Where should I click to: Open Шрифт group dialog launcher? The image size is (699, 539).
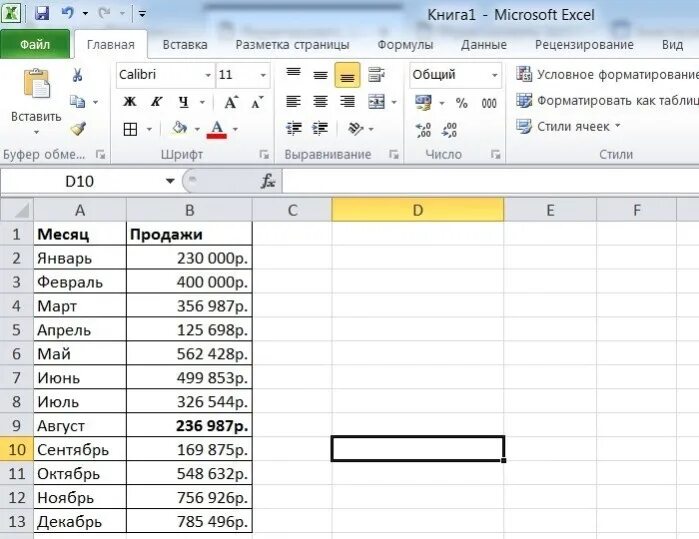[264, 155]
